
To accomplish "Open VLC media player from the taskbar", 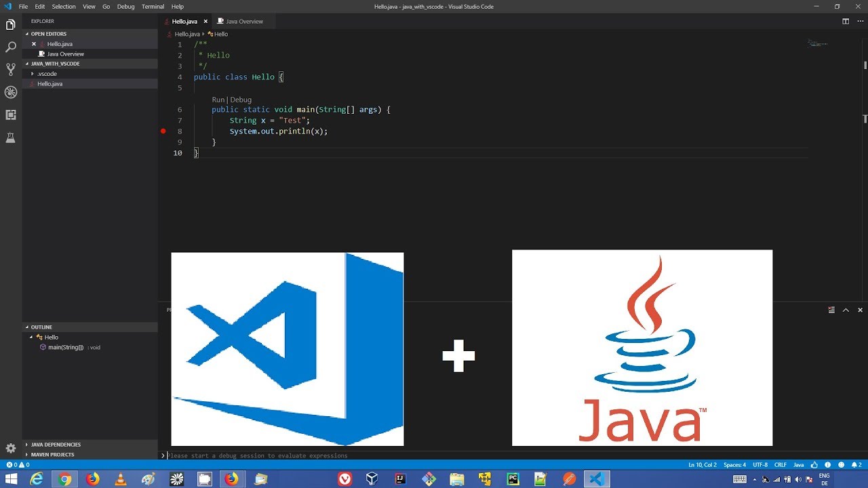I will (x=121, y=479).
